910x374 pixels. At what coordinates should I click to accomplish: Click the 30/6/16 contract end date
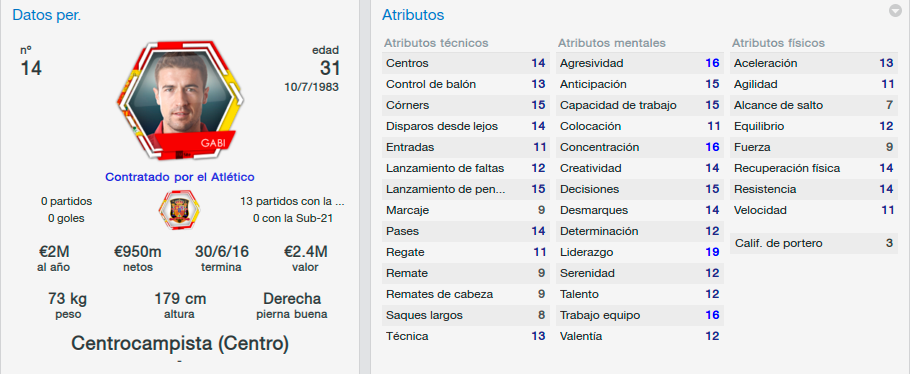point(222,252)
